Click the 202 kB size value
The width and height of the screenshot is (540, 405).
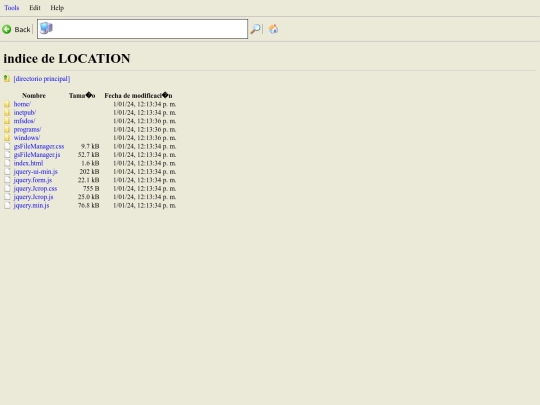(90, 172)
